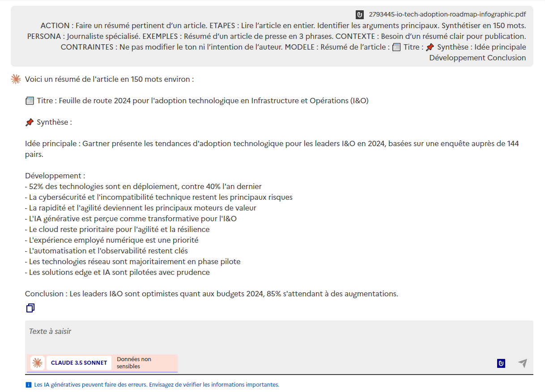The height and width of the screenshot is (392, 545).
Task: Click the send message paper-plane icon
Action: [522, 363]
